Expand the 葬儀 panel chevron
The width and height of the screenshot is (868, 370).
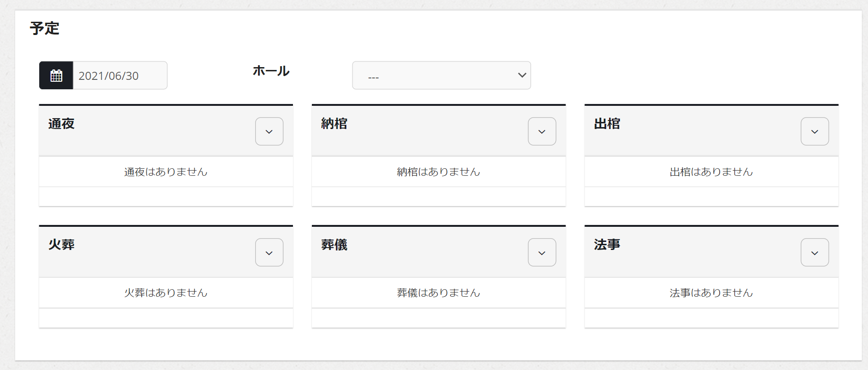coord(542,253)
